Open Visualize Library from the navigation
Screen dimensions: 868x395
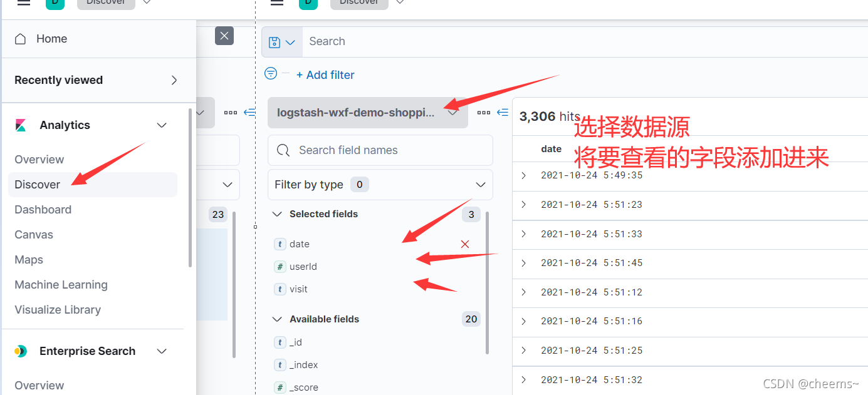tap(58, 310)
